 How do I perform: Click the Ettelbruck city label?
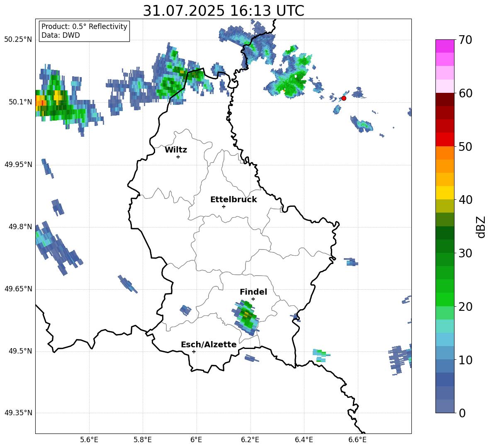coord(233,200)
